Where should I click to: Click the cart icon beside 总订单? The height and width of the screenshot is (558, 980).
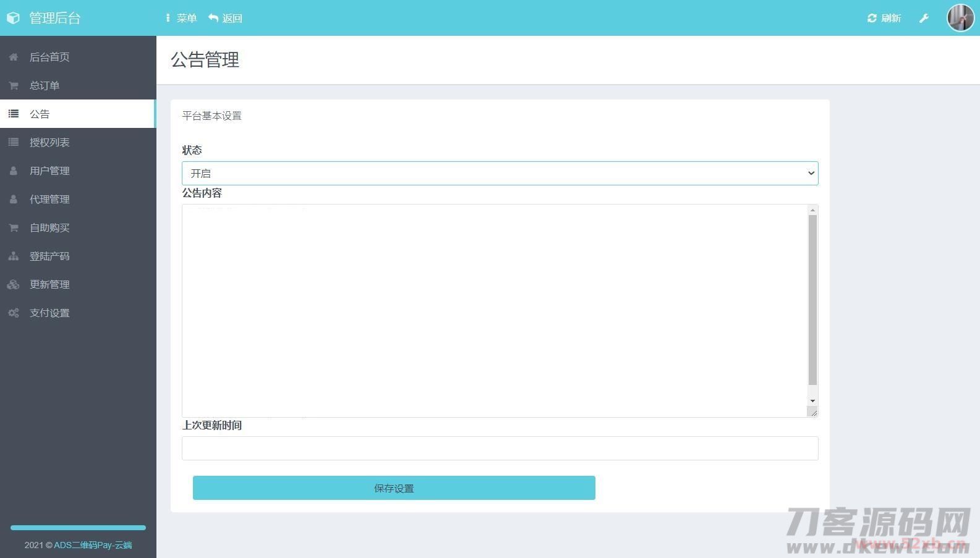tap(13, 85)
